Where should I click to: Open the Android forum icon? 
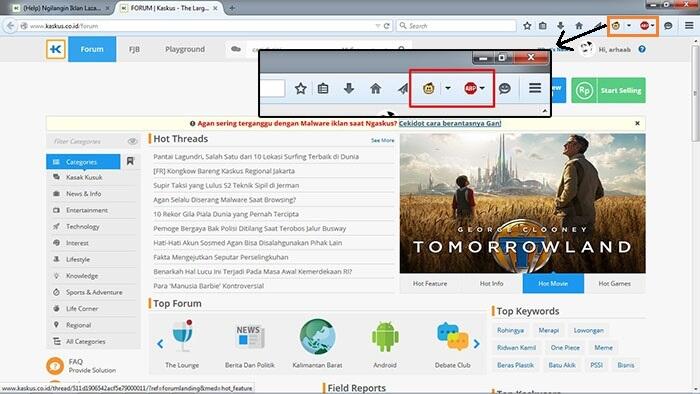click(385, 336)
